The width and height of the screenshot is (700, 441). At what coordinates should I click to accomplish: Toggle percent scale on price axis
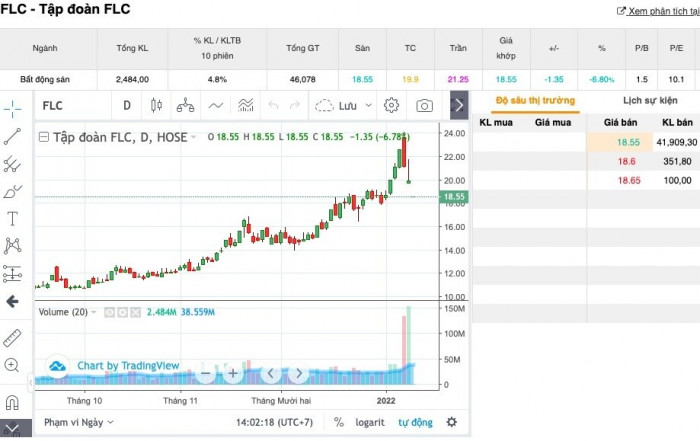point(339,422)
